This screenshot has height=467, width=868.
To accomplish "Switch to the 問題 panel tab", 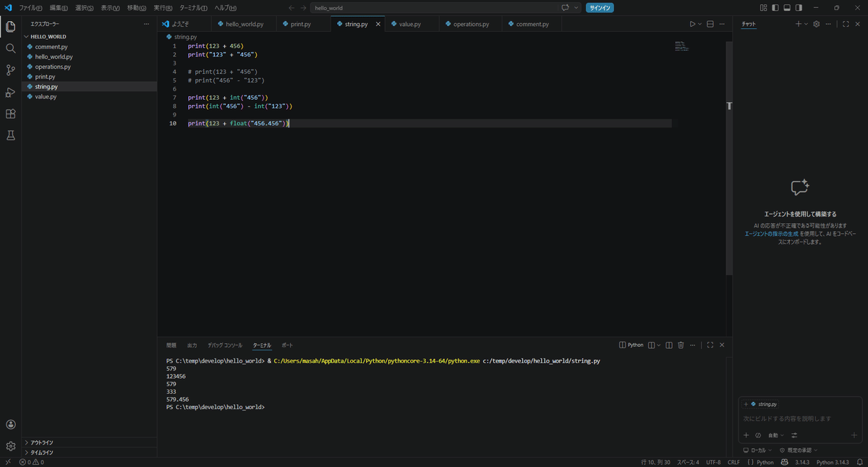I will click(171, 345).
